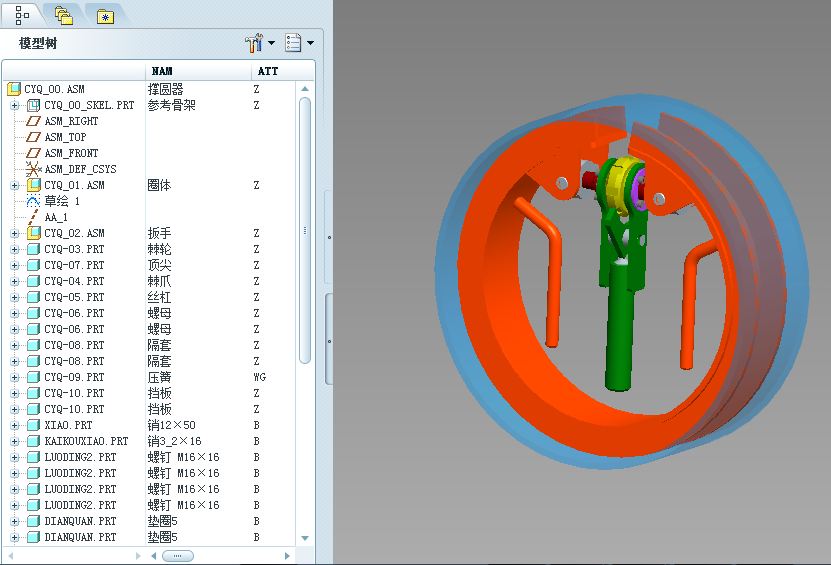The width and height of the screenshot is (831, 565).
Task: Select the CYQ_01.ASM assembly icon
Action: point(34,185)
